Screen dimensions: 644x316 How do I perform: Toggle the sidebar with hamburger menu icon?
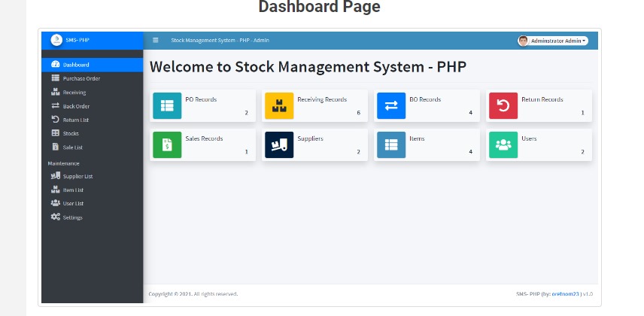point(156,40)
